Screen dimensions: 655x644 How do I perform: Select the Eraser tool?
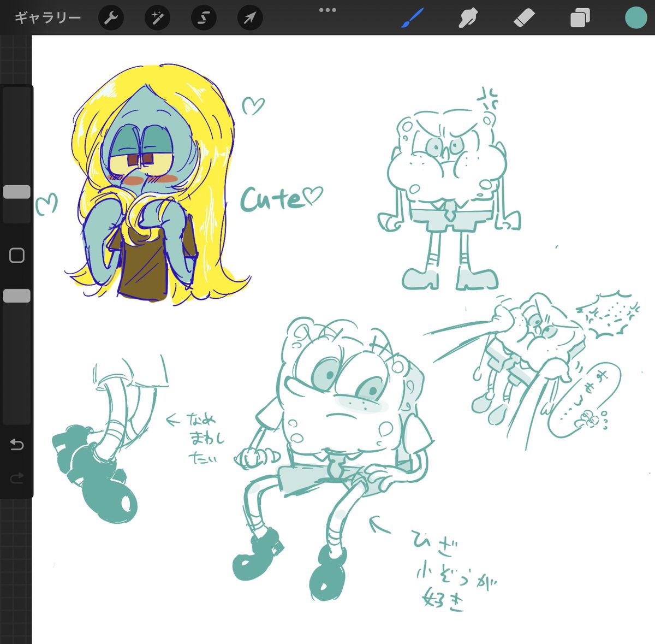tap(524, 18)
